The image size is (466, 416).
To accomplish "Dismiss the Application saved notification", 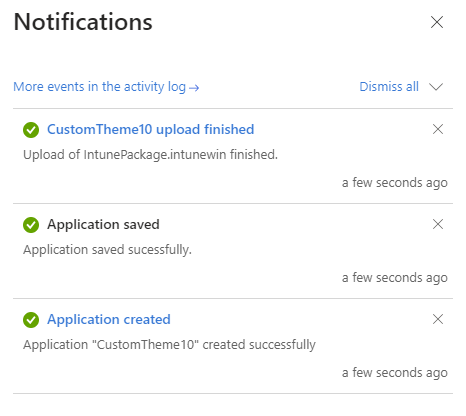I will [438, 224].
